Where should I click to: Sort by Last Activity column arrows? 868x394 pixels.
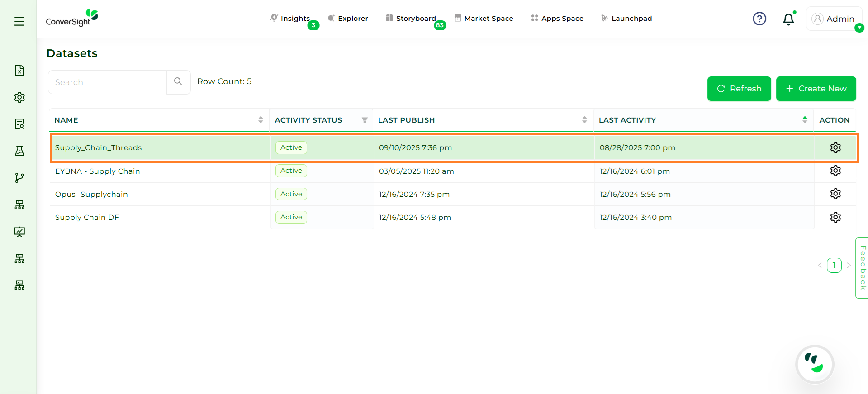coord(804,120)
